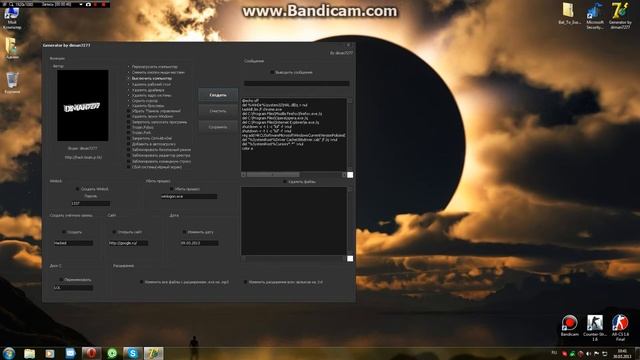Click inside the empty files list box
640x360 pixels.
tap(294, 221)
